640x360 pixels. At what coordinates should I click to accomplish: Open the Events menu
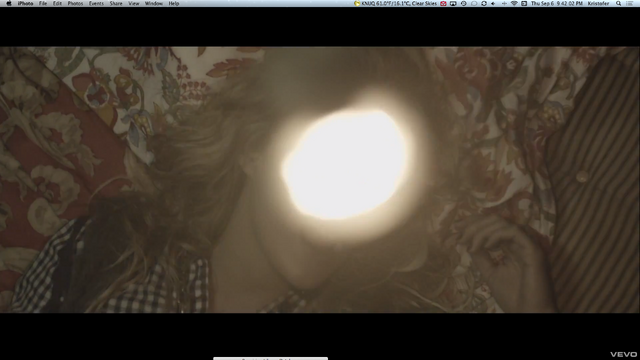(x=96, y=3)
